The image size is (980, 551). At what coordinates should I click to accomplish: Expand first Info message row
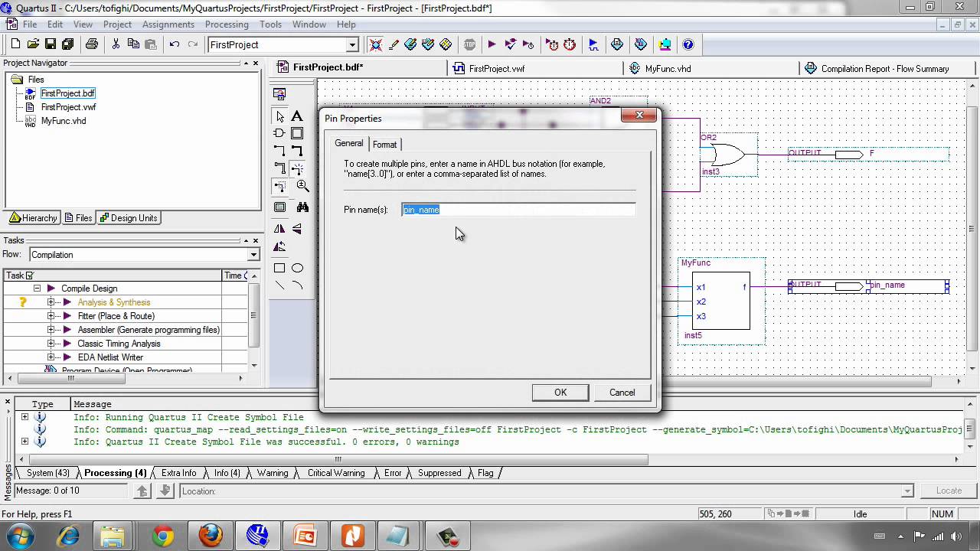pos(24,417)
